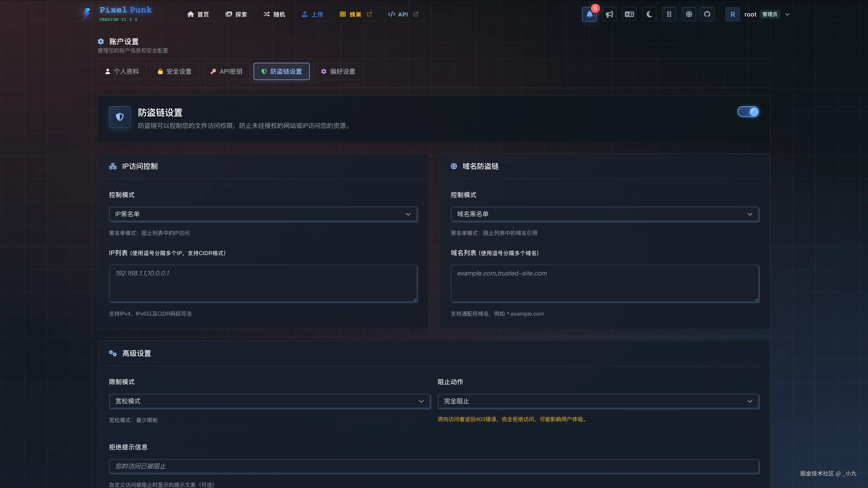868x488 pixels.
Task: Open the 蜂巢 external link
Action: click(355, 14)
